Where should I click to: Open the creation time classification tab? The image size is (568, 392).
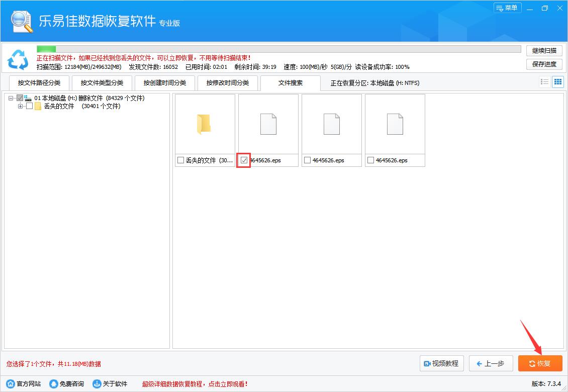[x=165, y=83]
